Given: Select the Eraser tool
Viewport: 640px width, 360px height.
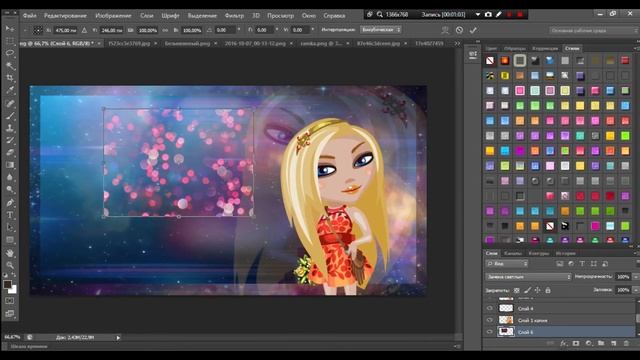Looking at the screenshot, I should tap(10, 153).
